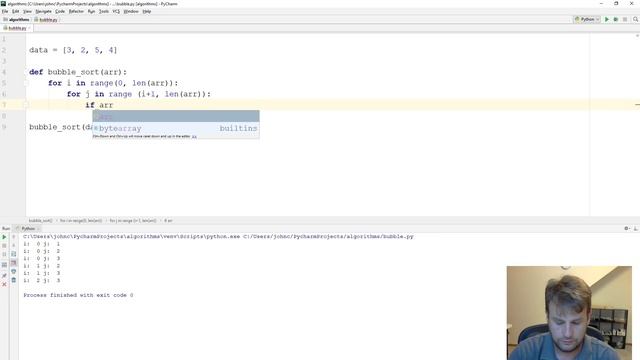
Task: Rerun program from Run panel green arrow
Action: click(x=4, y=237)
